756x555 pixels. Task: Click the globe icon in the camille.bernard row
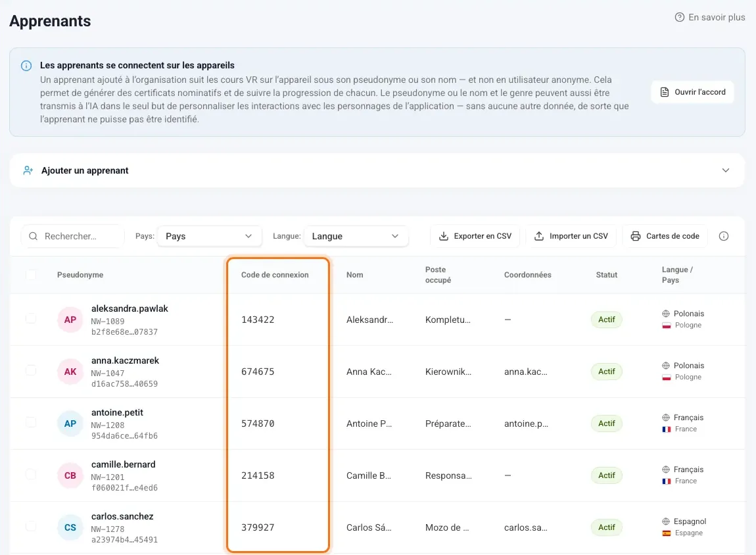click(666, 470)
